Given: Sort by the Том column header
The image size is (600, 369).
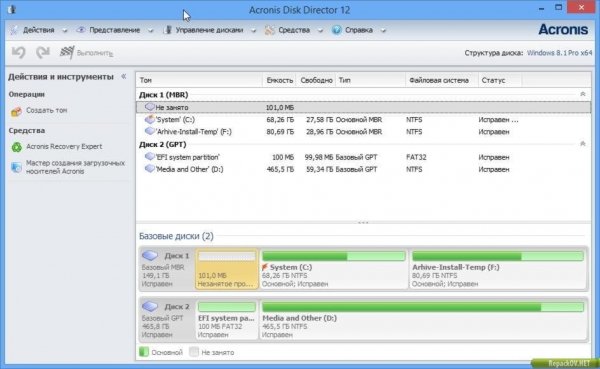Looking at the screenshot, I should click(199, 80).
